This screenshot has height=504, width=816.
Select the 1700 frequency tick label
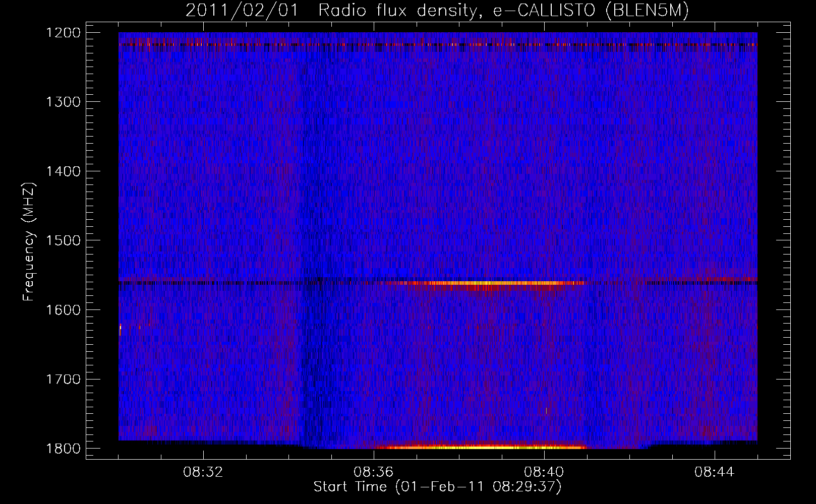pos(63,379)
